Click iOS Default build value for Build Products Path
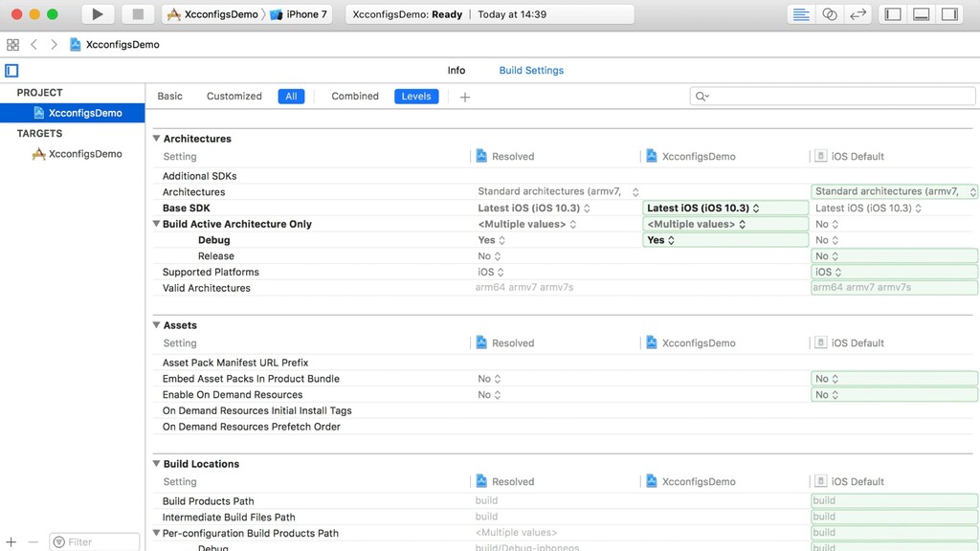980x551 pixels. (894, 500)
